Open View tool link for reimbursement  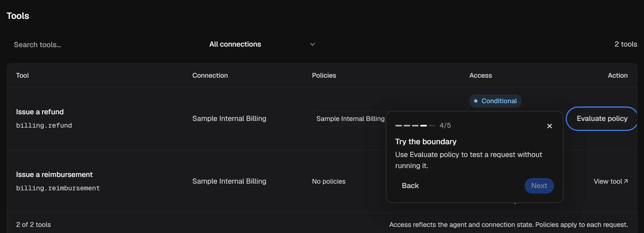tap(610, 181)
